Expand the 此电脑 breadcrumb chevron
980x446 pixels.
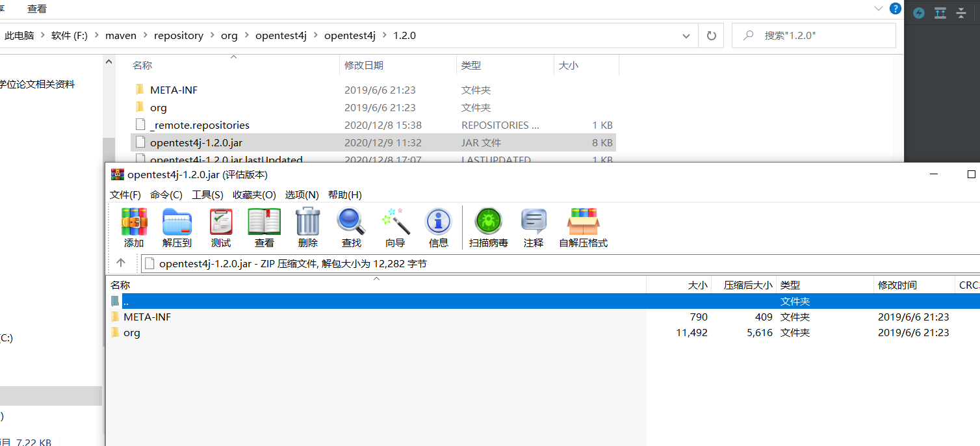(42, 36)
